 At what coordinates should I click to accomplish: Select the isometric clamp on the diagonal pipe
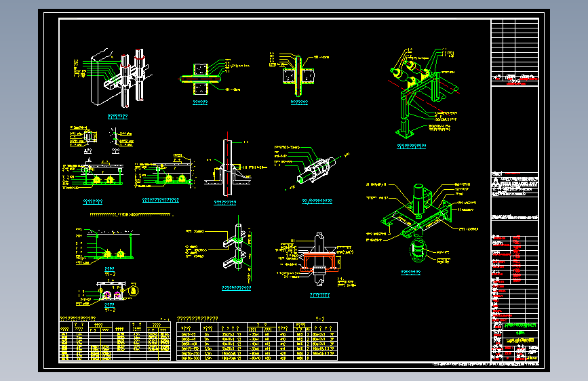point(312,168)
